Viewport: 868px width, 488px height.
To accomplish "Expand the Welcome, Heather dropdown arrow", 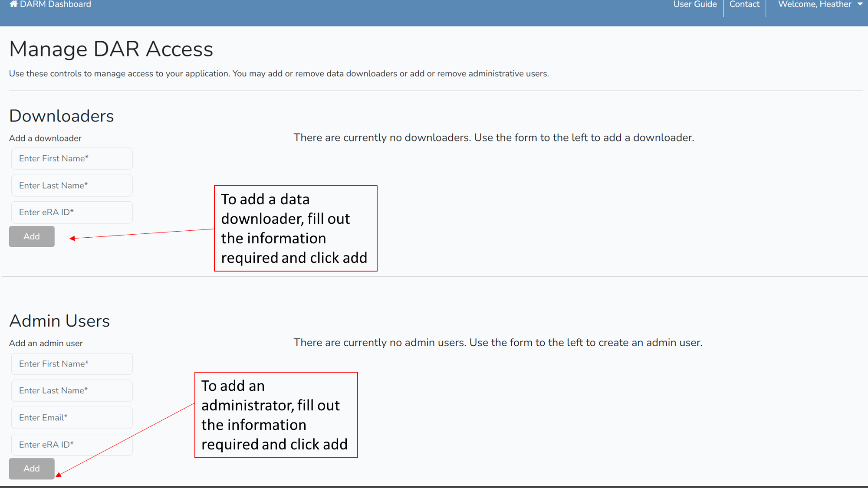I will (x=860, y=4).
